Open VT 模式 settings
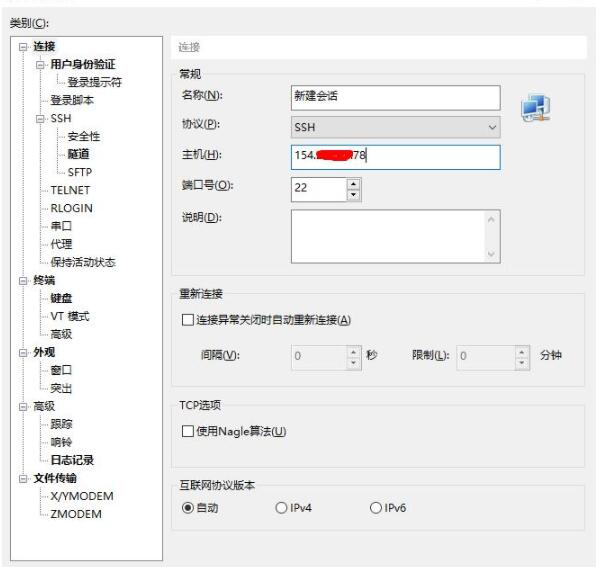Image resolution: width=601 pixels, height=567 pixels. [x=70, y=316]
